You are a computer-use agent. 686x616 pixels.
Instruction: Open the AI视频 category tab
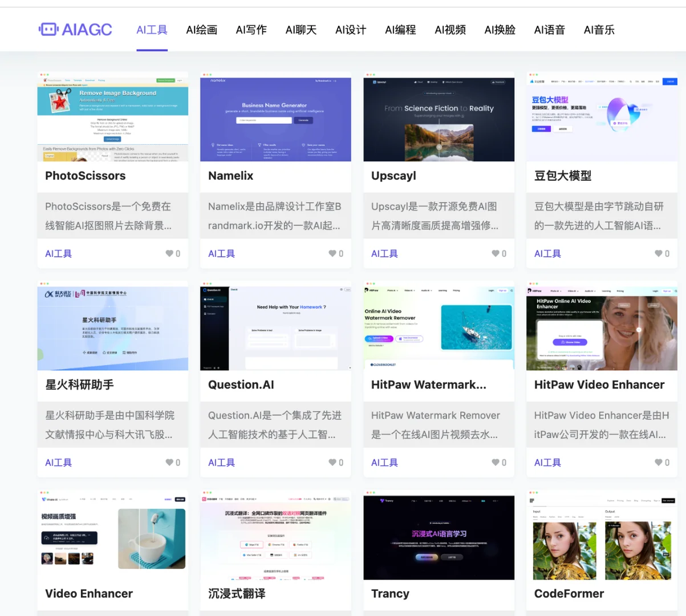(449, 30)
